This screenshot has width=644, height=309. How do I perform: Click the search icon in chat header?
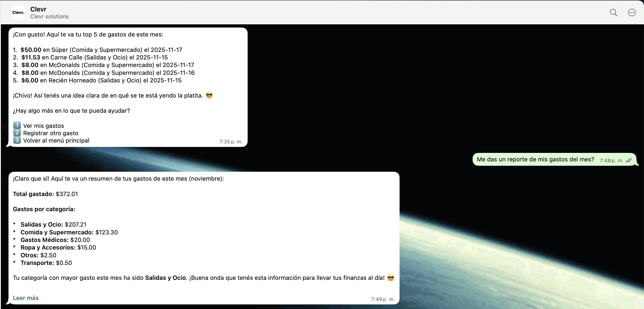pyautogui.click(x=613, y=12)
